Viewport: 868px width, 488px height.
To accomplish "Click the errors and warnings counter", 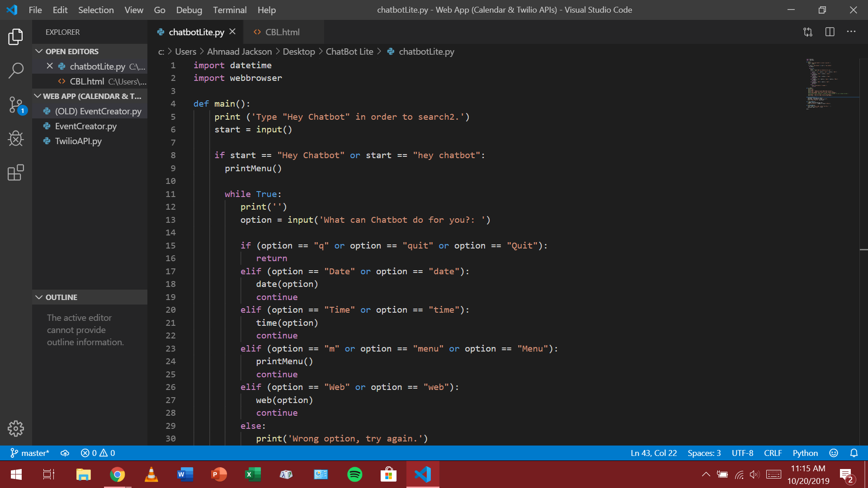I will click(98, 453).
